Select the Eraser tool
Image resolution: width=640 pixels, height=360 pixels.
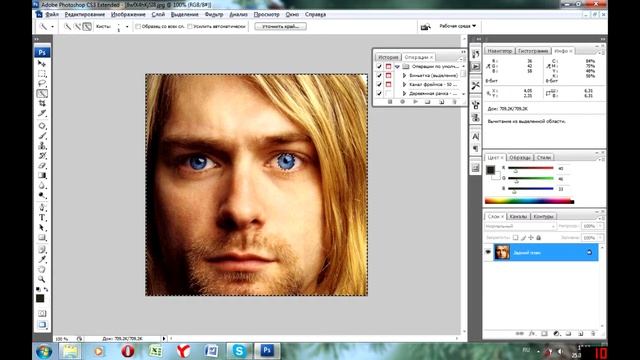coord(42,166)
